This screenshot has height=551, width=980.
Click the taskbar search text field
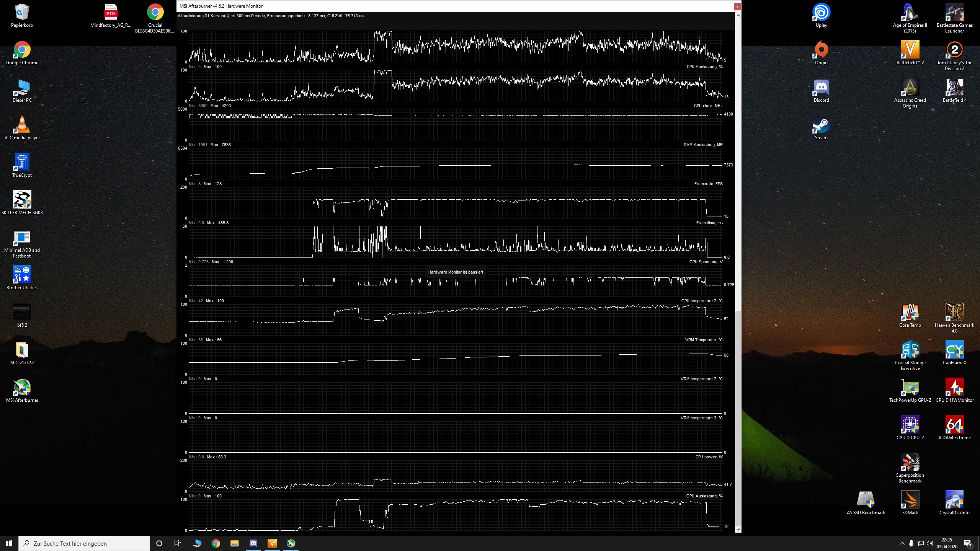pos(84,543)
